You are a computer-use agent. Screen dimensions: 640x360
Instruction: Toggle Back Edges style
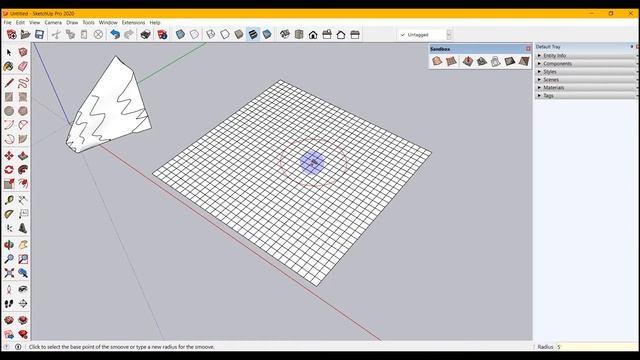click(x=194, y=35)
